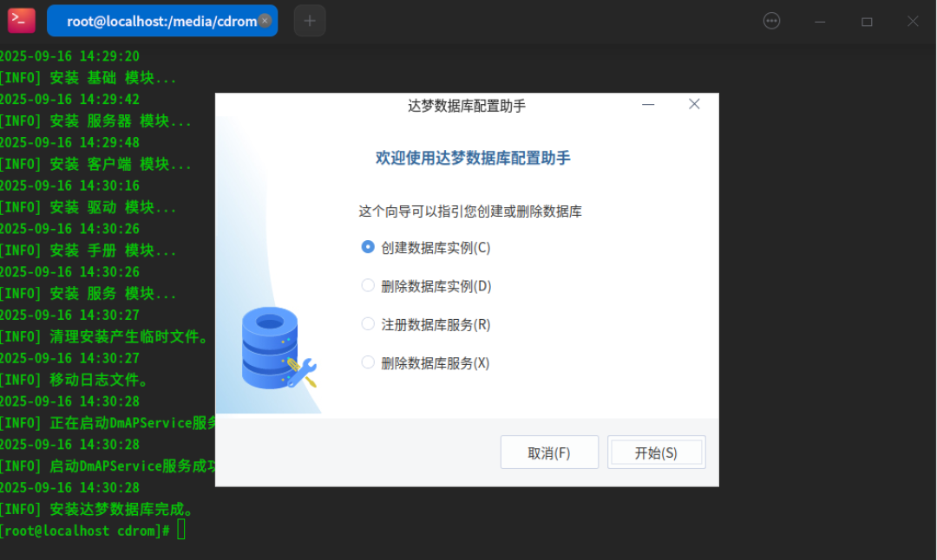Select 注册数据库服务(R) radio option

coord(426,324)
